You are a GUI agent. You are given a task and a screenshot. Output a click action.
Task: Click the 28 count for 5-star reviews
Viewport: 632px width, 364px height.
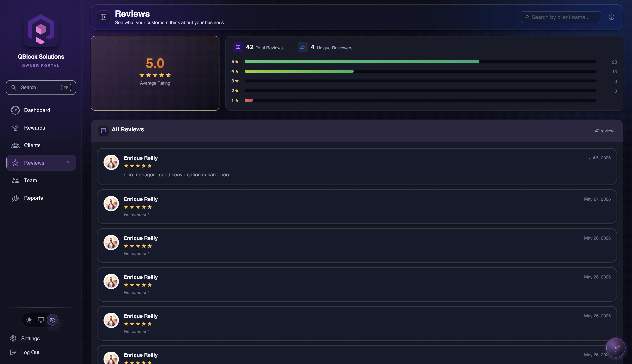[614, 62]
